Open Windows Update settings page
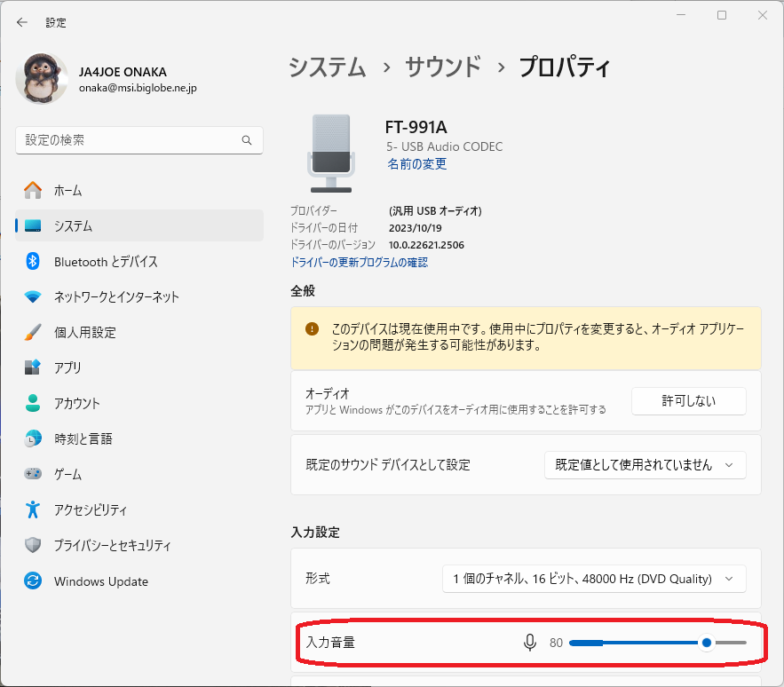 click(x=139, y=581)
